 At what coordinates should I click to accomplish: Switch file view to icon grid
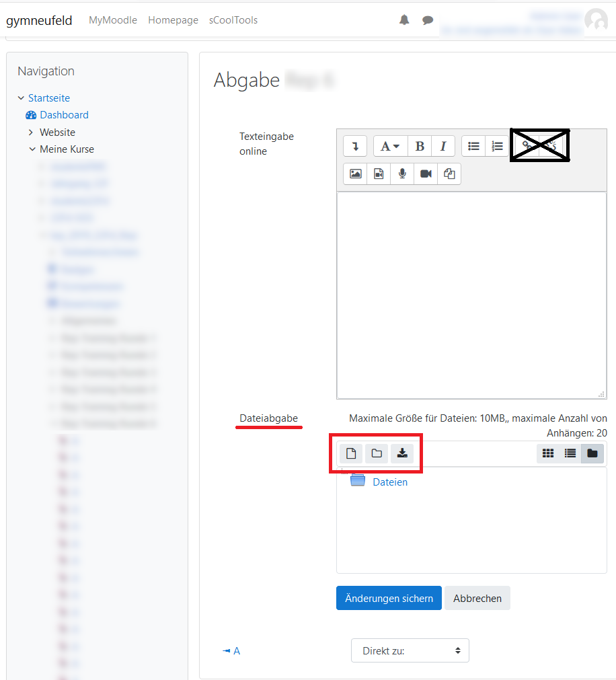pos(548,453)
